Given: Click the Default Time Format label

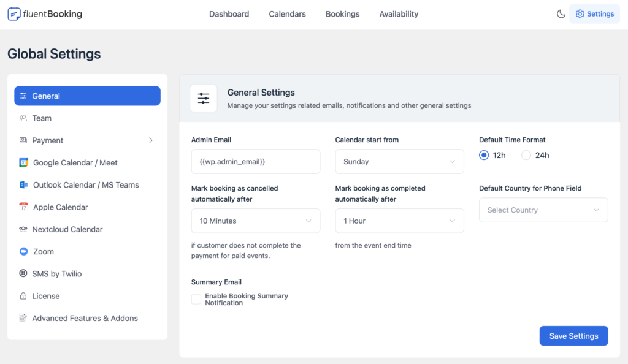Looking at the screenshot, I should [512, 140].
